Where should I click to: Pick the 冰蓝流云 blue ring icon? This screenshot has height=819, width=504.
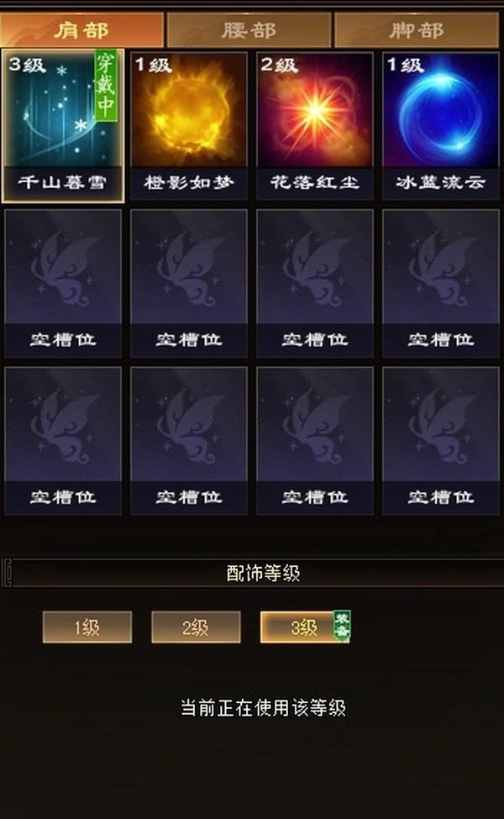441,126
